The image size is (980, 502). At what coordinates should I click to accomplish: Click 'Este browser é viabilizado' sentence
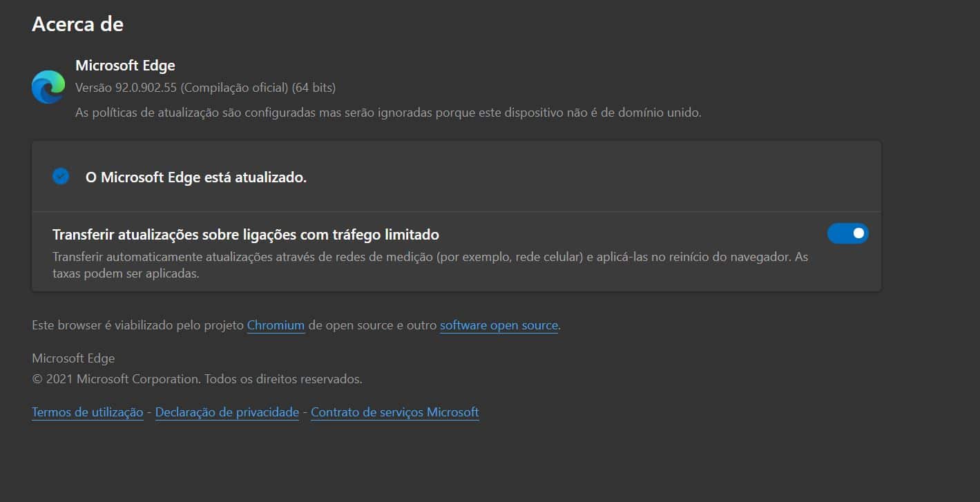[138, 325]
